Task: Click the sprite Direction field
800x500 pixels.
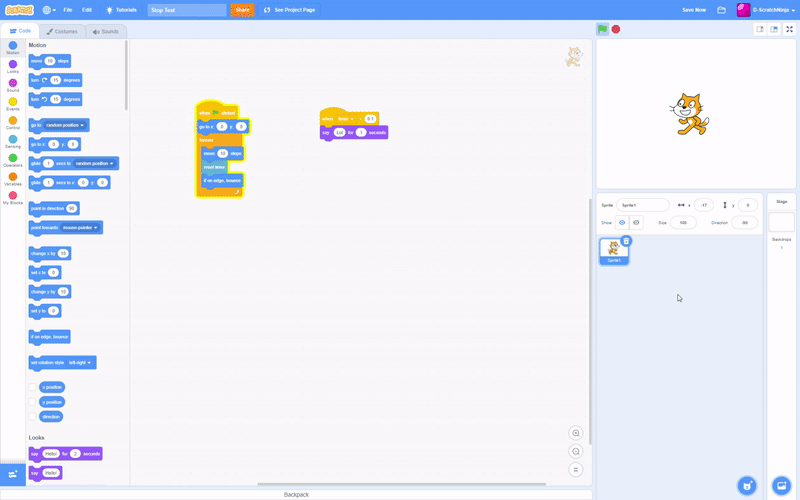Action: (744, 222)
